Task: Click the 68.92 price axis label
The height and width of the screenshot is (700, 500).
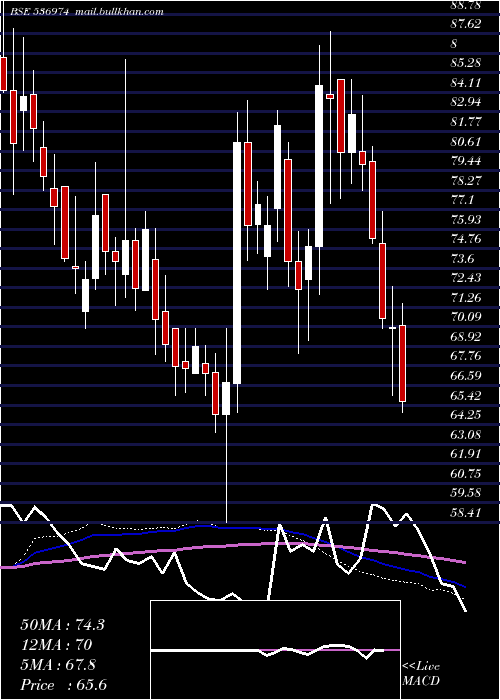Action: tap(466, 337)
